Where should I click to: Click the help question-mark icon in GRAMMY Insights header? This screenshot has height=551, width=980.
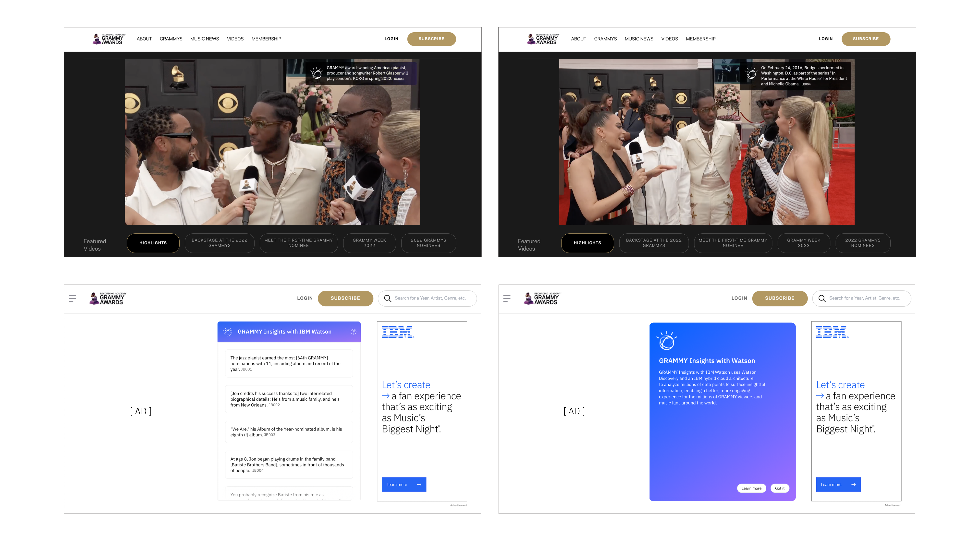click(x=353, y=332)
